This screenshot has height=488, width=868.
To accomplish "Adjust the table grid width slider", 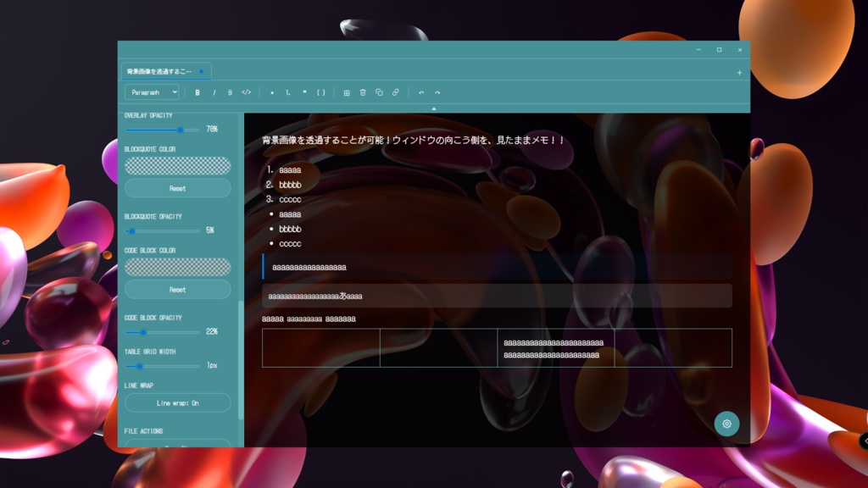I will (x=162, y=366).
